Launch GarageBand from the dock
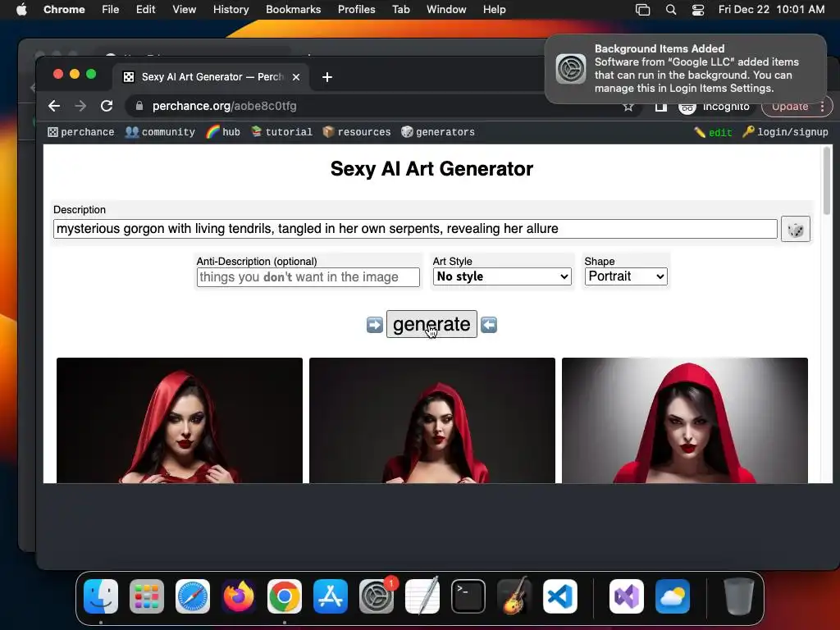840x630 pixels. [514, 596]
